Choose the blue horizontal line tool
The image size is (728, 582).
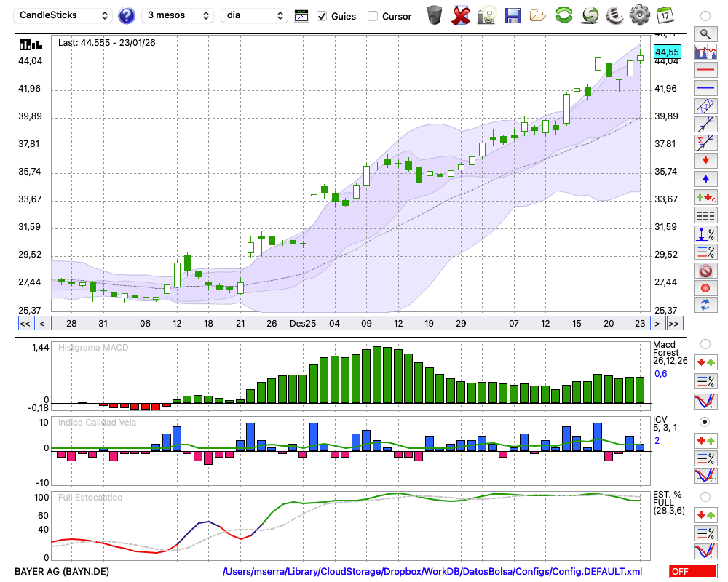tap(705, 88)
